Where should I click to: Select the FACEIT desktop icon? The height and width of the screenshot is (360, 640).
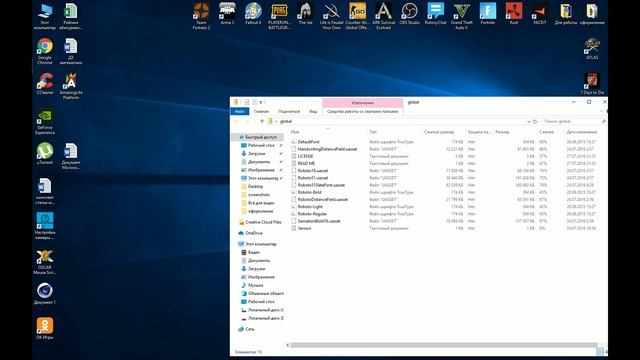[540, 13]
